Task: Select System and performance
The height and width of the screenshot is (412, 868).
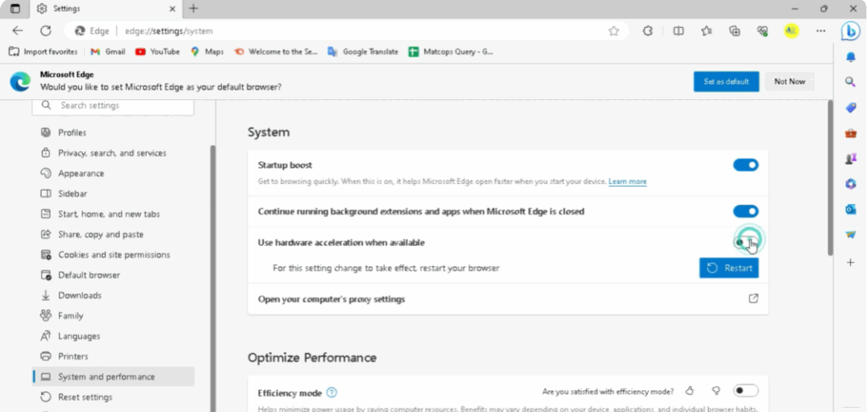Action: pos(113,376)
